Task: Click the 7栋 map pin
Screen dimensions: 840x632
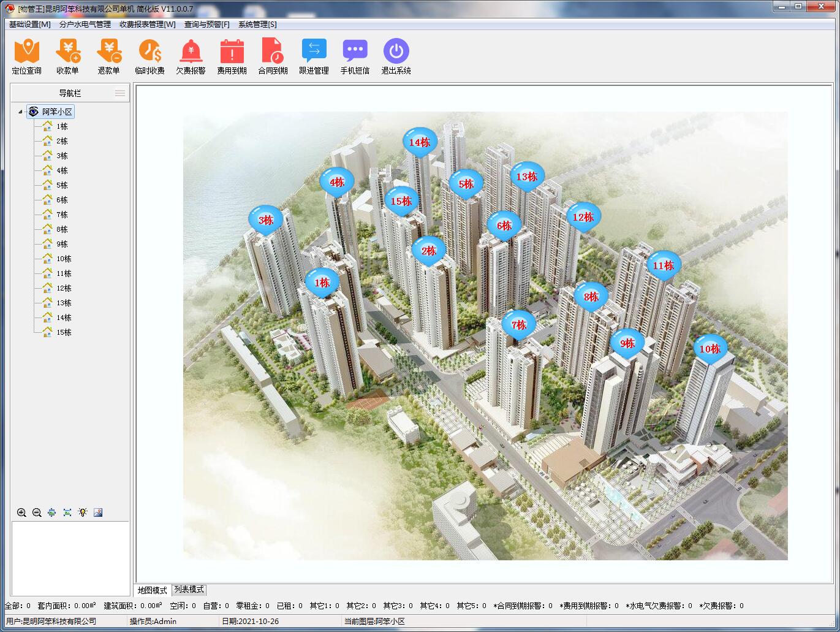Action: click(518, 325)
